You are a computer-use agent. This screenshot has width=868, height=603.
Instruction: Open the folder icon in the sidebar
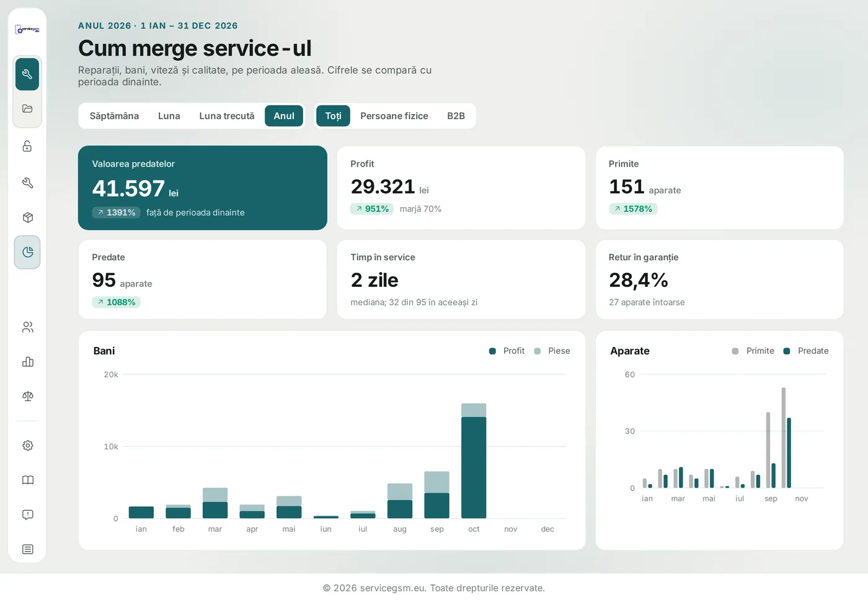pos(27,109)
